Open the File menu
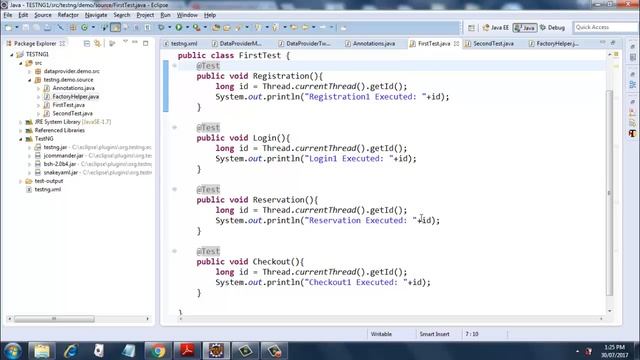Viewport: 640px width, 360px height. coord(8,15)
